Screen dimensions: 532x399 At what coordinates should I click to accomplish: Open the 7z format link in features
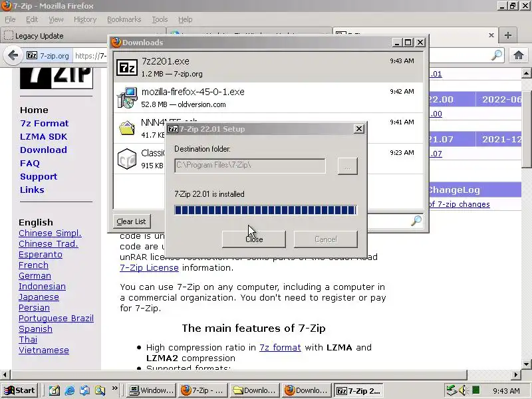[280, 347]
